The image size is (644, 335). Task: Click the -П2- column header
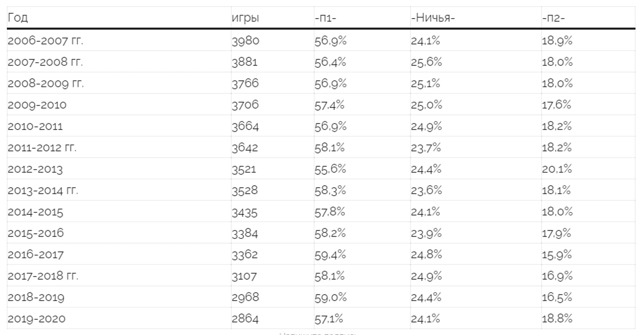[x=554, y=19]
